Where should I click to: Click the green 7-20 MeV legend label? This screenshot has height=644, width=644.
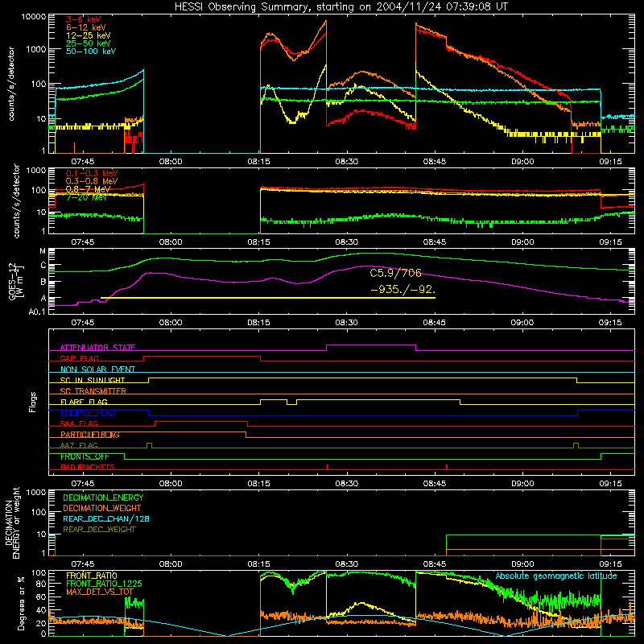tap(86, 197)
